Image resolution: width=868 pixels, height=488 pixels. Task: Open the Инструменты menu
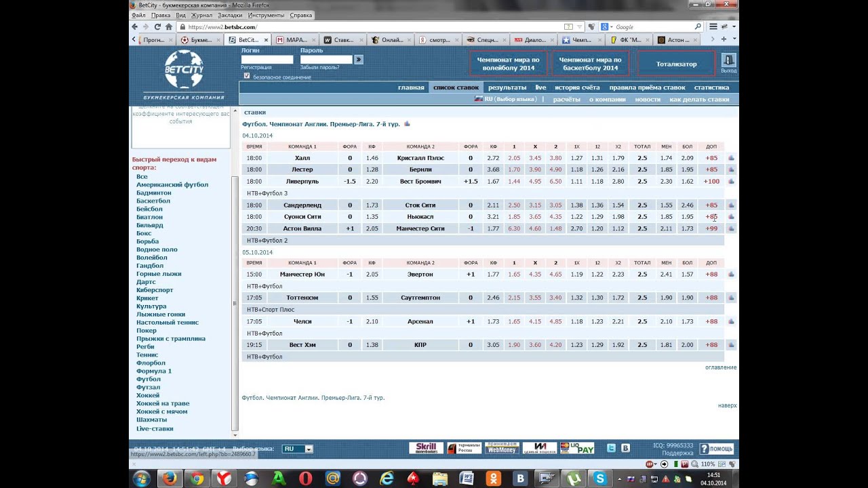coord(266,15)
